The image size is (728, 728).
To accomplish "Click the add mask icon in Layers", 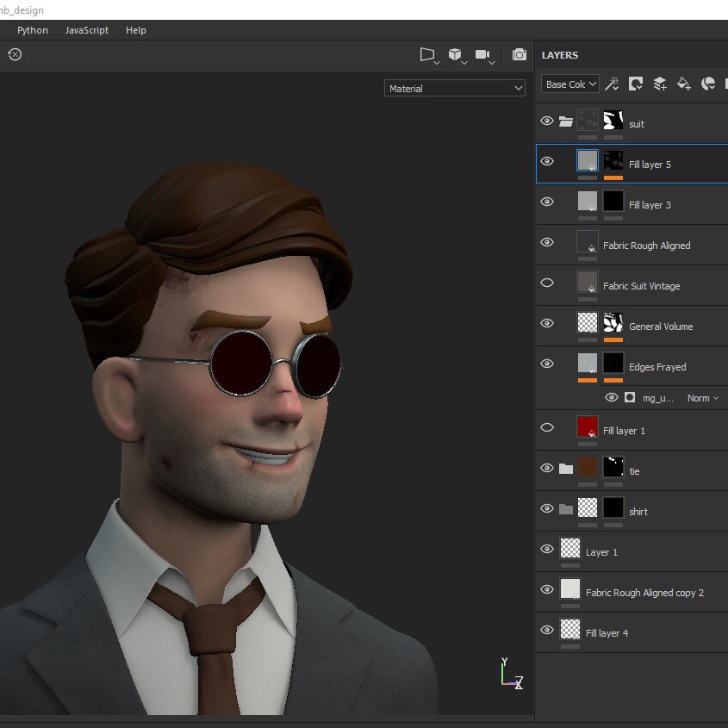I will click(636, 84).
